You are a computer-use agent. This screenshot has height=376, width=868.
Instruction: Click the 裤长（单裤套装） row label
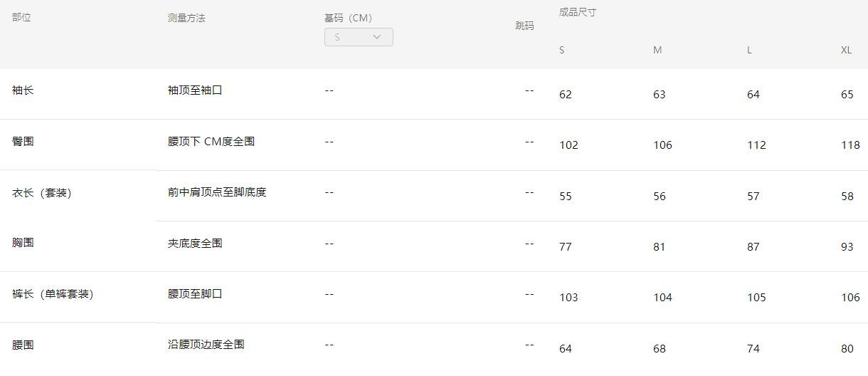tap(53, 293)
